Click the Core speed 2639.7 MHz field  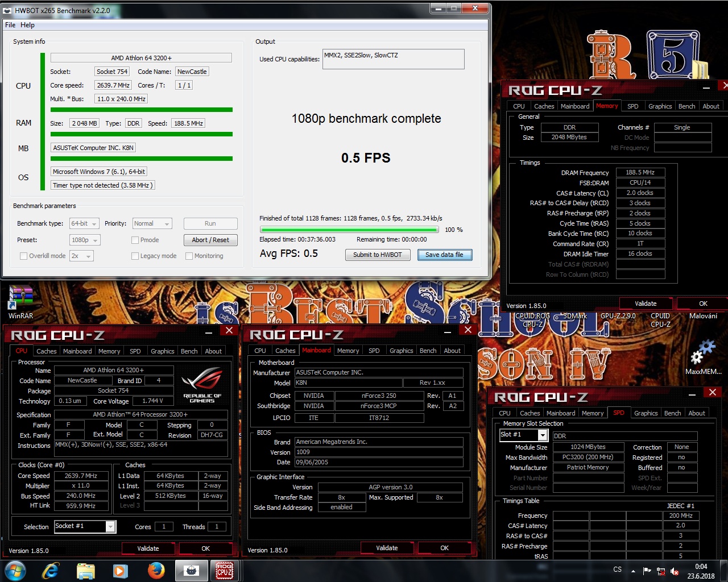click(113, 85)
